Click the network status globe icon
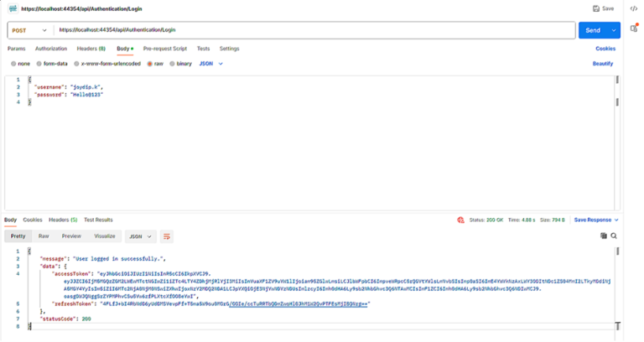This screenshot has height=342, width=644. pyautogui.click(x=461, y=220)
